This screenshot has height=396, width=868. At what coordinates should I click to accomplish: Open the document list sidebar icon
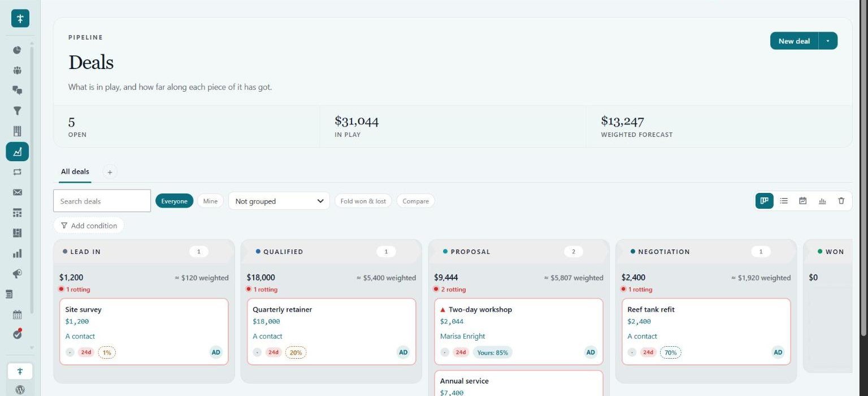click(9, 294)
